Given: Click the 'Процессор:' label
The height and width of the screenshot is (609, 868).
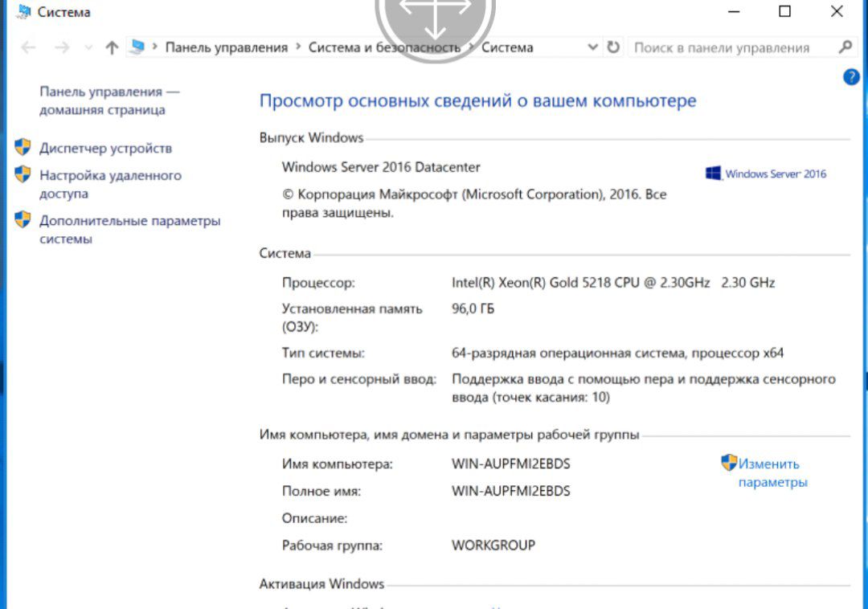Looking at the screenshot, I should click(318, 283).
